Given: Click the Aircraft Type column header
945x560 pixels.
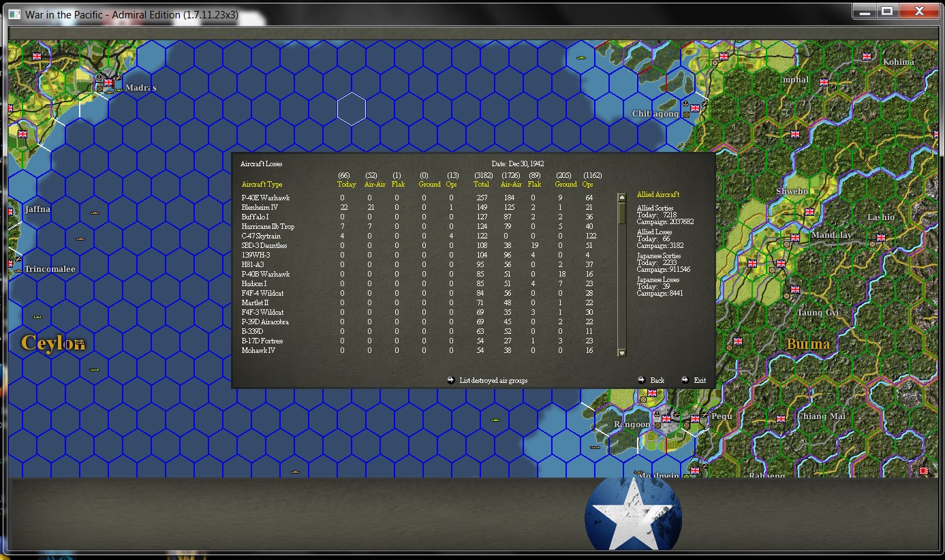Looking at the screenshot, I should point(262,185).
